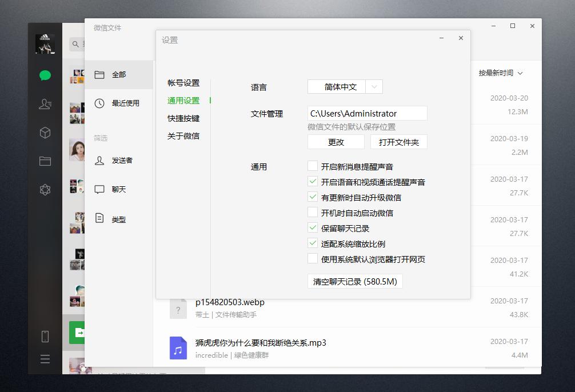Open the 简体中文 language dropdown

pos(345,87)
